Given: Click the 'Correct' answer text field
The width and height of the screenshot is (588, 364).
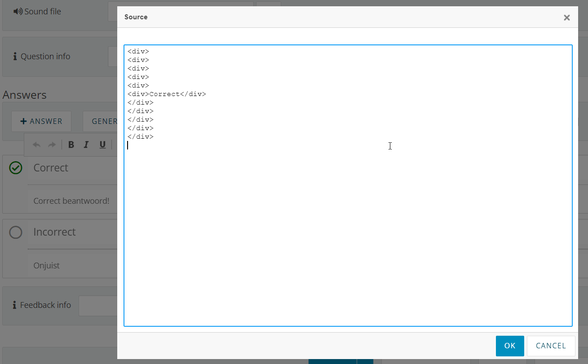Looking at the screenshot, I should [x=72, y=168].
